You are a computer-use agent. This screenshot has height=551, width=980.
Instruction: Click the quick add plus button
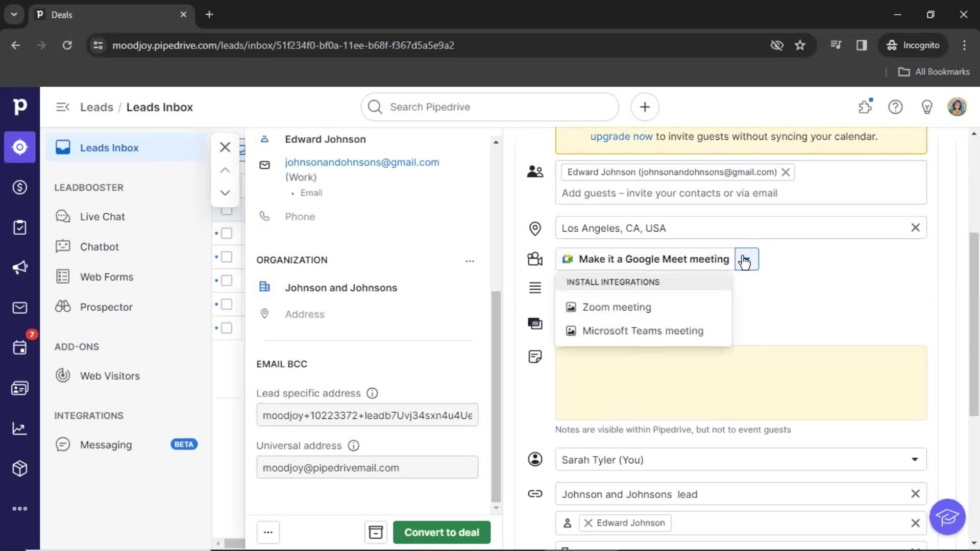[645, 107]
